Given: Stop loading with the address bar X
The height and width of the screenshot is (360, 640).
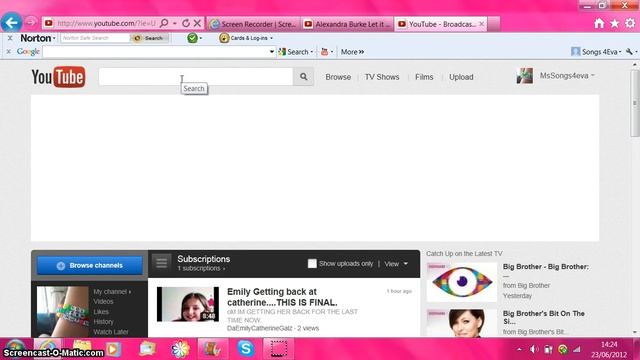Looking at the screenshot, I should (x=197, y=23).
